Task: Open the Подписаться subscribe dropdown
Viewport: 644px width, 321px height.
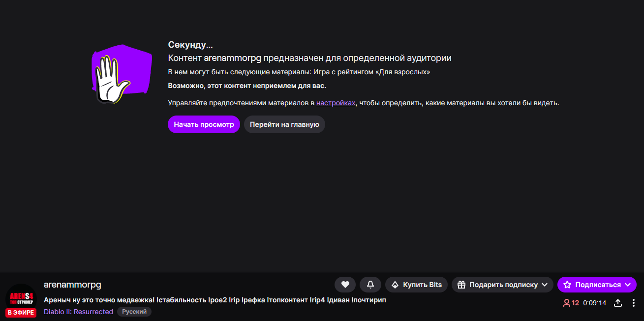Action: click(597, 285)
